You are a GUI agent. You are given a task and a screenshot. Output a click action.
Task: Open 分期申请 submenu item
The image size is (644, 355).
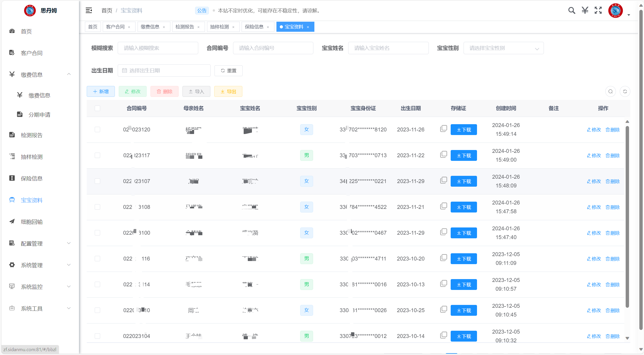point(39,115)
